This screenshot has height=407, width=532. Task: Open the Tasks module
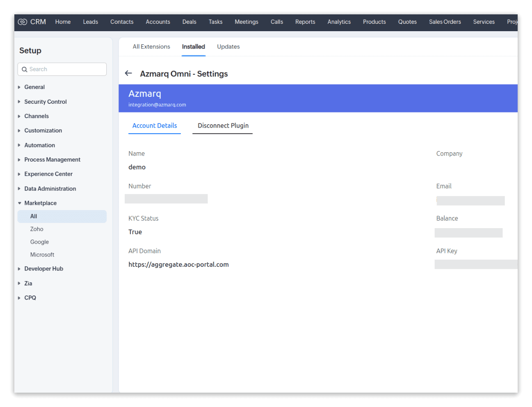click(215, 22)
